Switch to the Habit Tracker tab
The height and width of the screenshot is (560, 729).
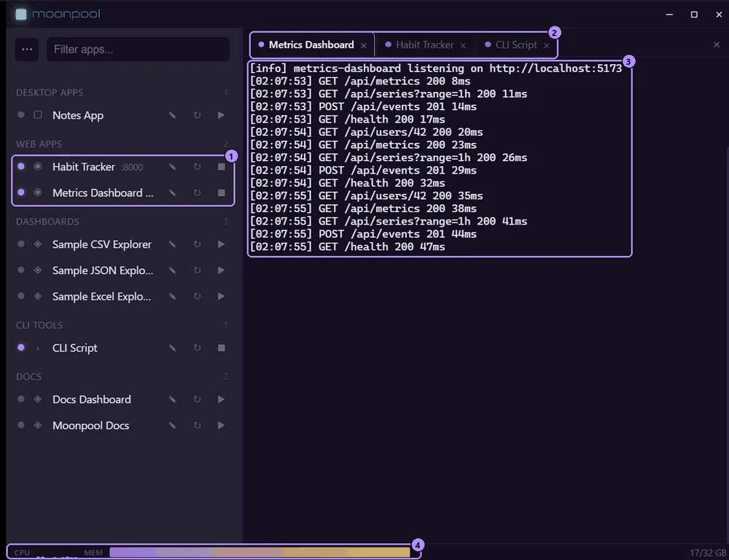[x=425, y=45]
